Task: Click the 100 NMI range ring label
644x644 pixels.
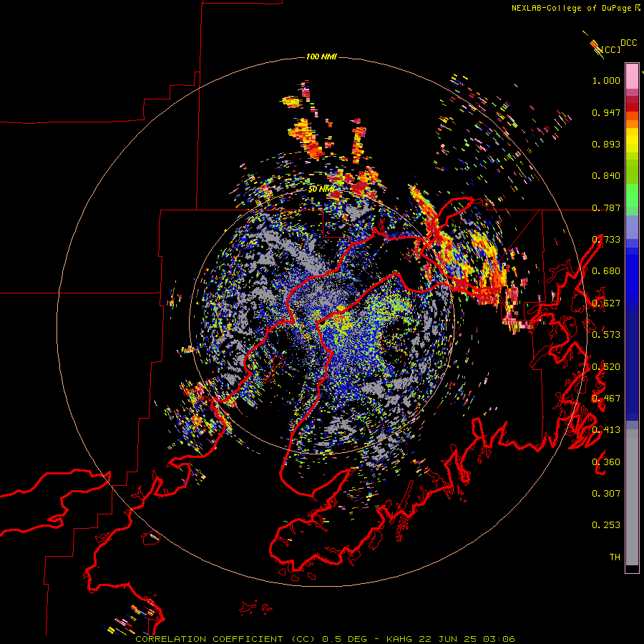Action: point(321,57)
